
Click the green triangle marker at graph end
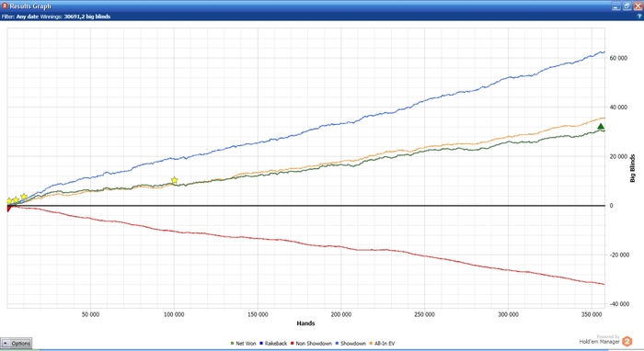point(601,126)
